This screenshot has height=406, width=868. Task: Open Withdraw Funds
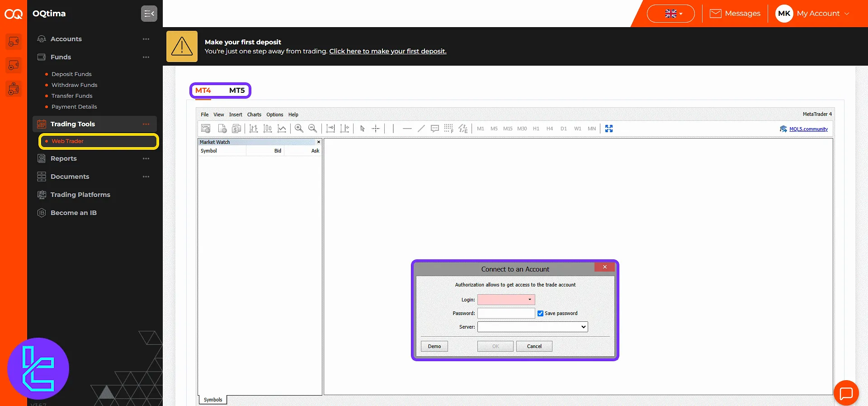(x=74, y=85)
